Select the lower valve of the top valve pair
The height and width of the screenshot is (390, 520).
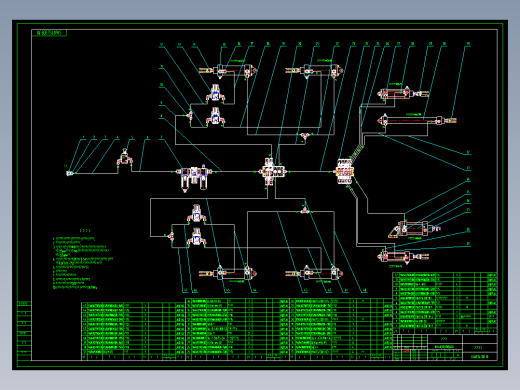(x=215, y=117)
